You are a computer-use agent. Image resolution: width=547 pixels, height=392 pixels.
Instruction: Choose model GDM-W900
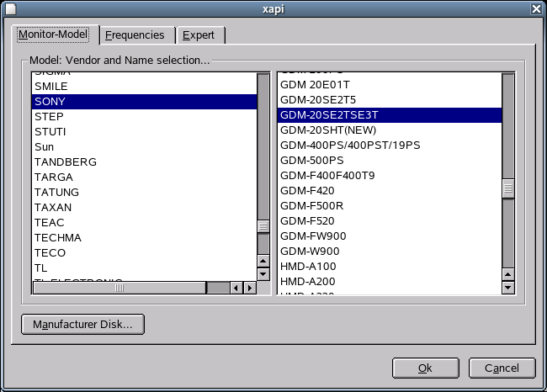pos(390,252)
